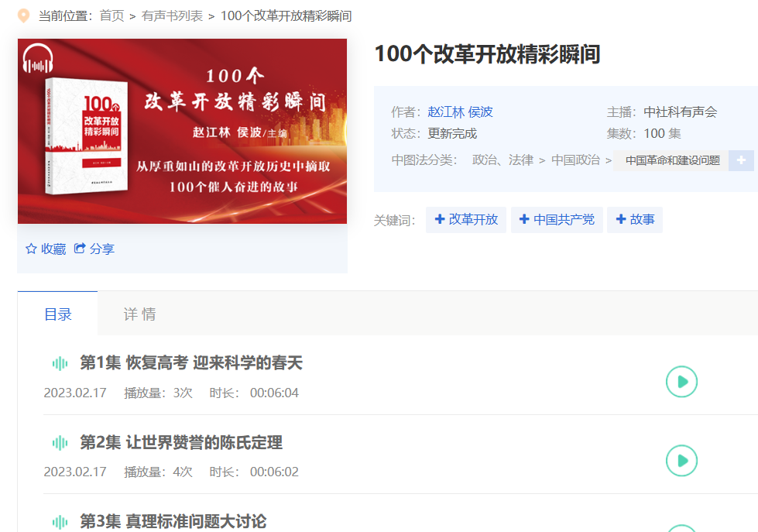
Task: Add the 故事 keyword tag
Action: pos(635,220)
